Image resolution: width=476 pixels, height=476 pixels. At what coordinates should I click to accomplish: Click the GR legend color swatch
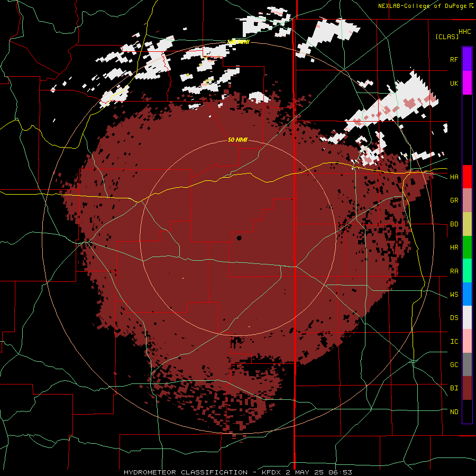(x=467, y=200)
